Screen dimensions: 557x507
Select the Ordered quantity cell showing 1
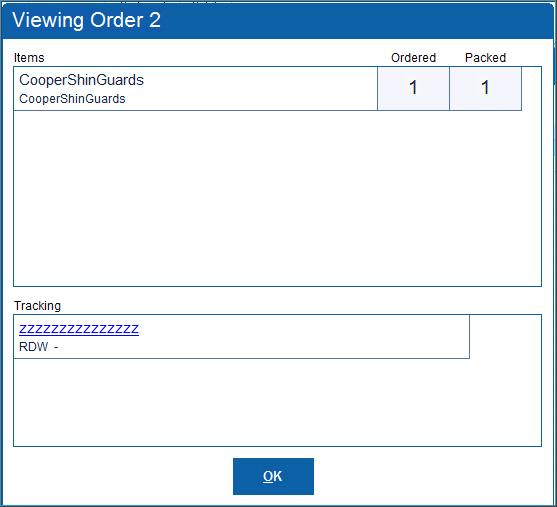click(x=413, y=88)
